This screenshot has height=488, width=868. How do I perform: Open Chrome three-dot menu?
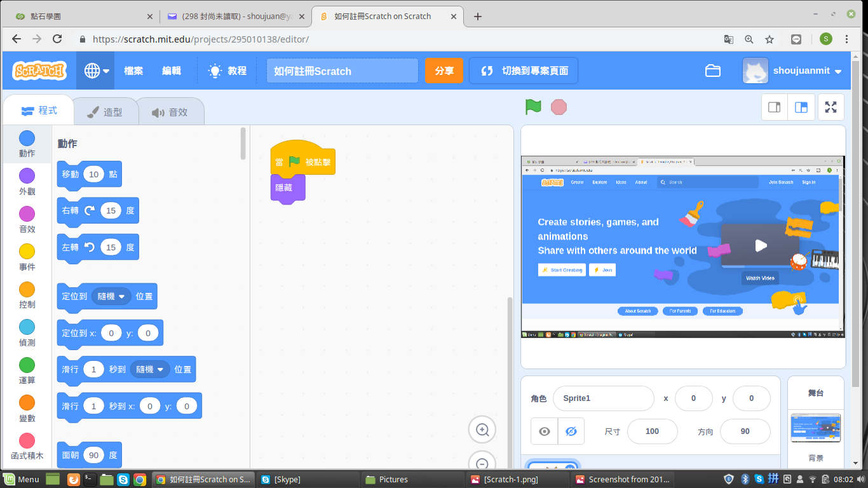click(847, 39)
